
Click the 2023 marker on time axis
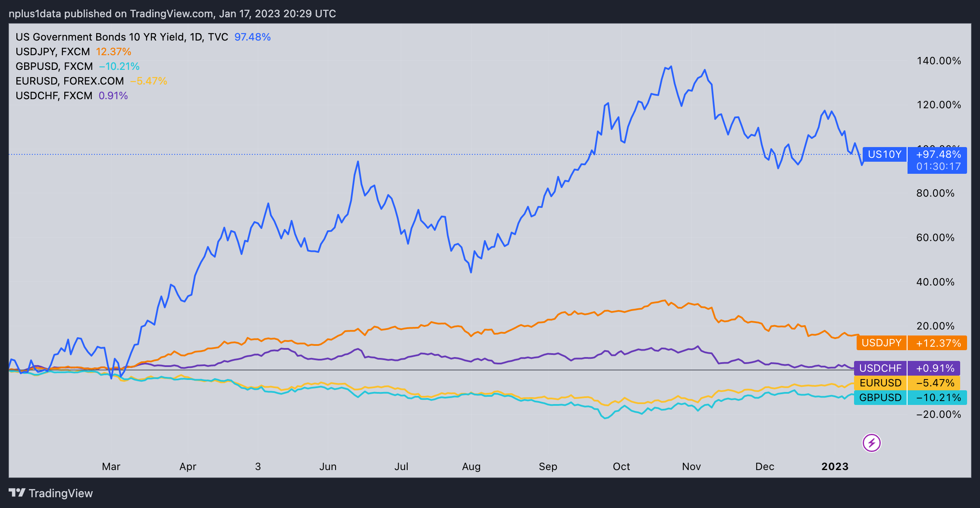835,467
